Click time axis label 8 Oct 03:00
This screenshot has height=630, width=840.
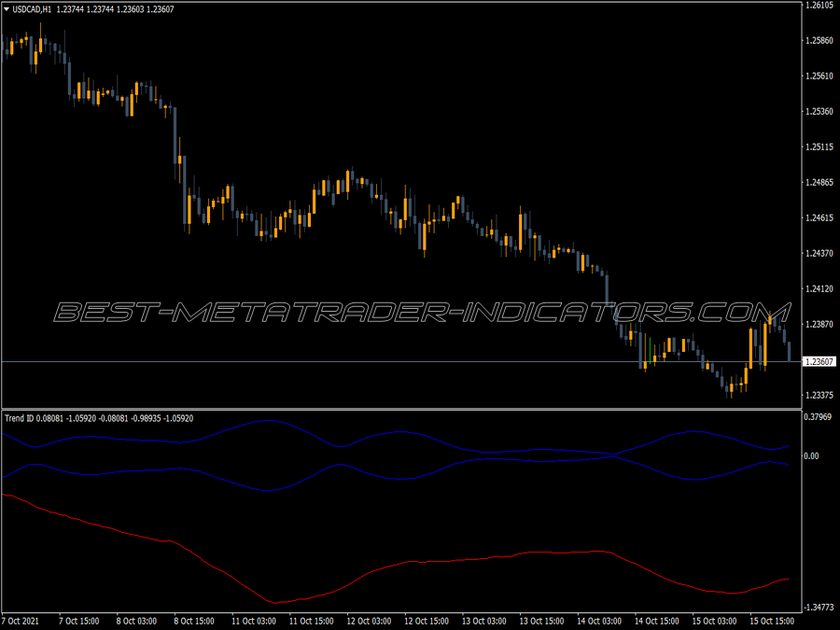coord(136,621)
